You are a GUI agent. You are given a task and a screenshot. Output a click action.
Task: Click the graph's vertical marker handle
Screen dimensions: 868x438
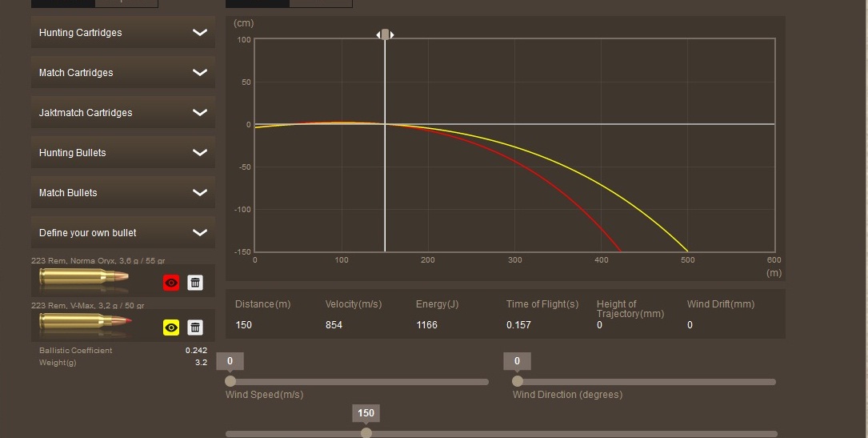(386, 34)
